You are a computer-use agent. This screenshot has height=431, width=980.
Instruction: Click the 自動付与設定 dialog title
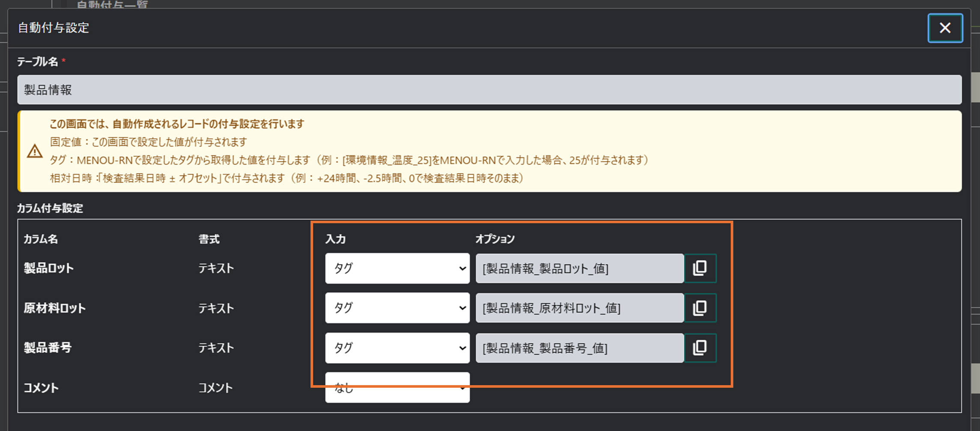pyautogui.click(x=54, y=28)
